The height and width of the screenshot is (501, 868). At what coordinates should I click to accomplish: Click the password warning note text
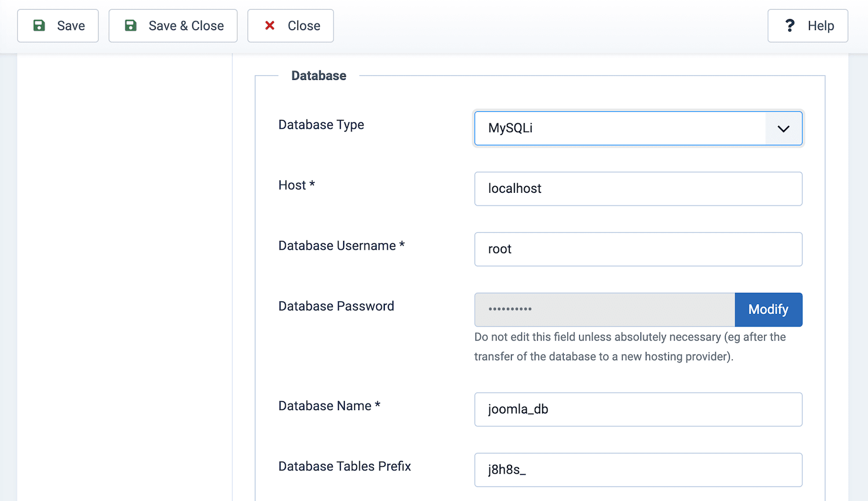(x=629, y=346)
